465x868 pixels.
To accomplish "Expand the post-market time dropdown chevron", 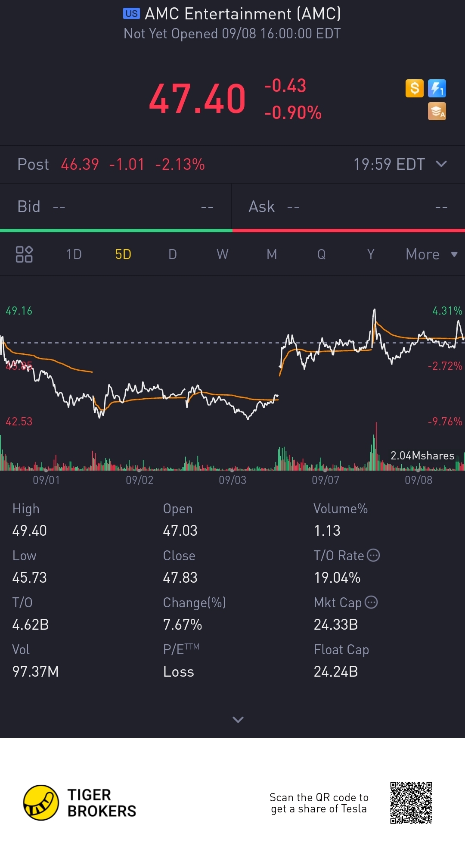I will click(x=441, y=164).
